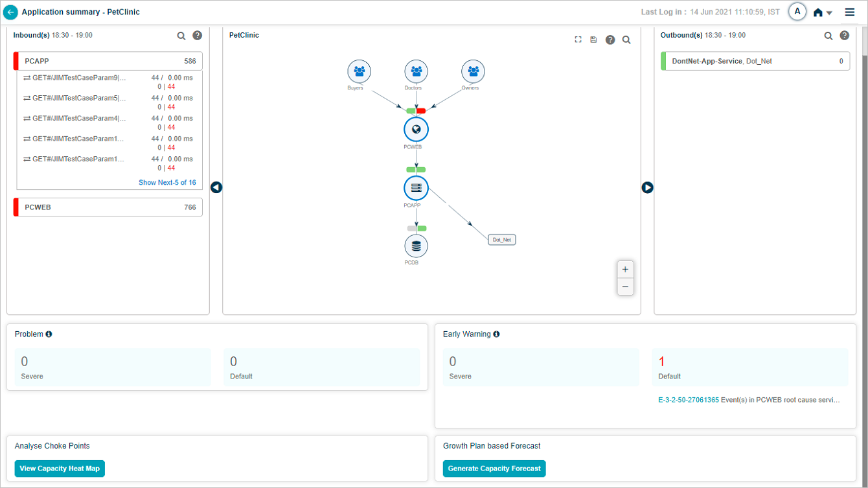Click View Capacity Heat Map button
This screenshot has height=488, width=868.
click(x=60, y=469)
